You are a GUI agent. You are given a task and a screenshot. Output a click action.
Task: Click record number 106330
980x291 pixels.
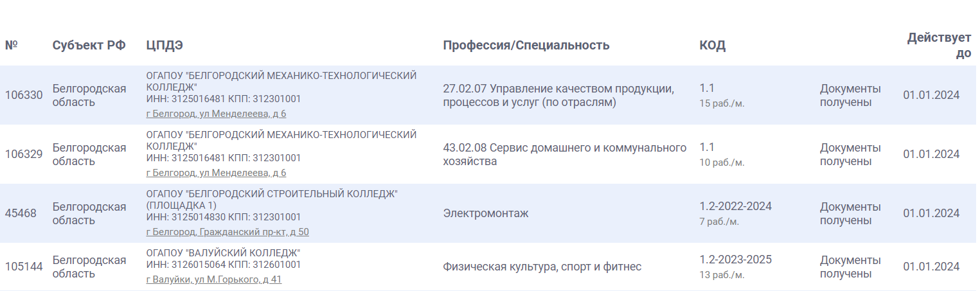pyautogui.click(x=24, y=95)
